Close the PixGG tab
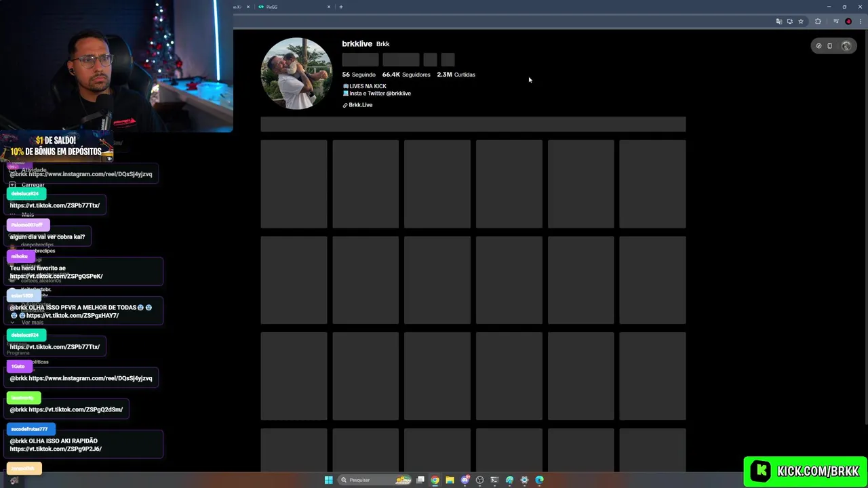868x488 pixels. coord(329,7)
